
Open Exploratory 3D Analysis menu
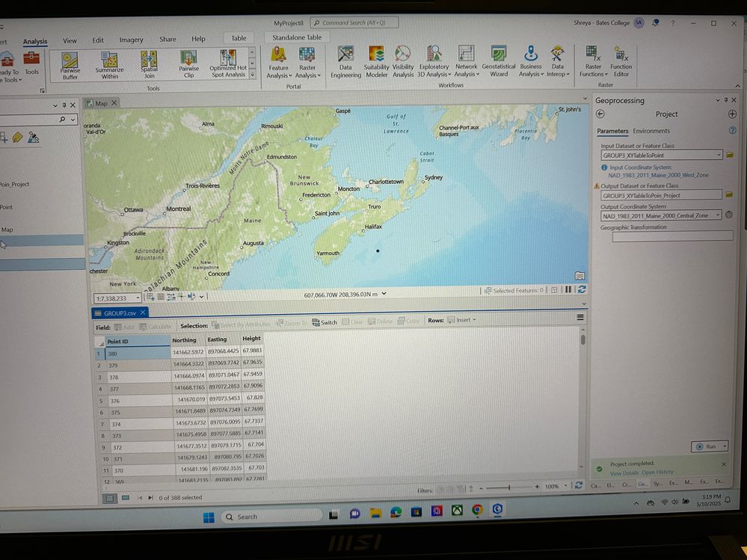click(434, 61)
